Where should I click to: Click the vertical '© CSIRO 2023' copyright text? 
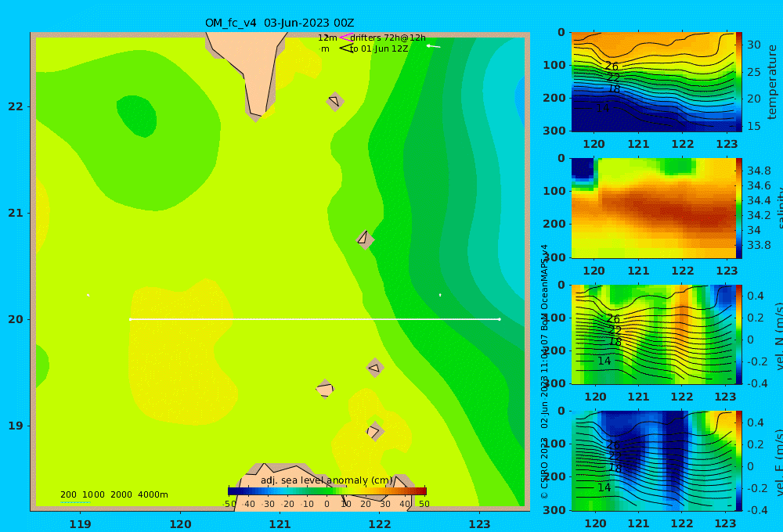545,469
